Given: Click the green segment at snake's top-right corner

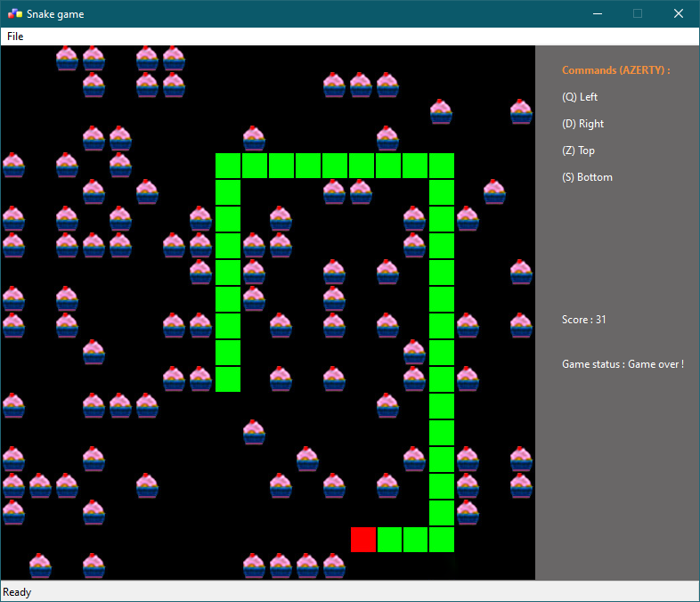Looking at the screenshot, I should coord(442,166).
